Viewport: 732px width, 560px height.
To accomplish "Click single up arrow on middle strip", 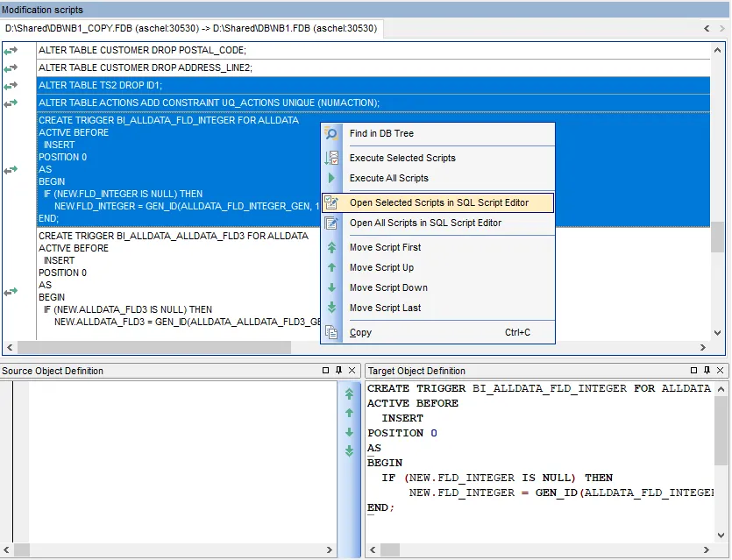I will tap(349, 413).
